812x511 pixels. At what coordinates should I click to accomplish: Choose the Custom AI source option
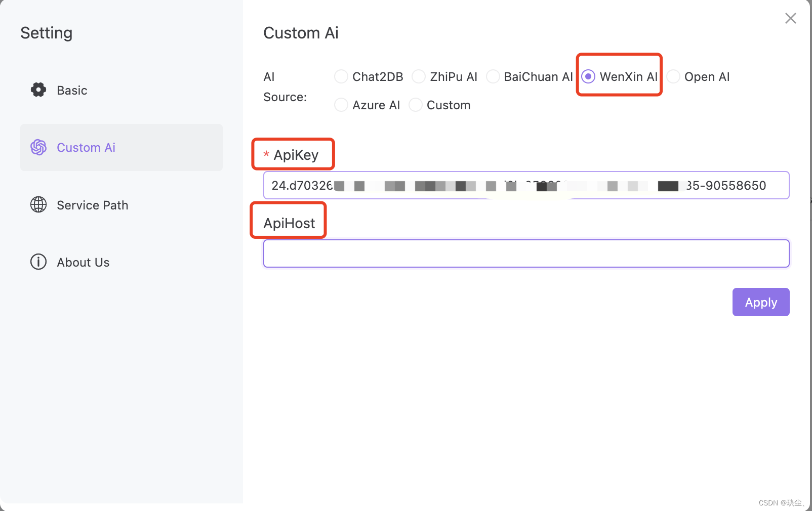pyautogui.click(x=416, y=105)
